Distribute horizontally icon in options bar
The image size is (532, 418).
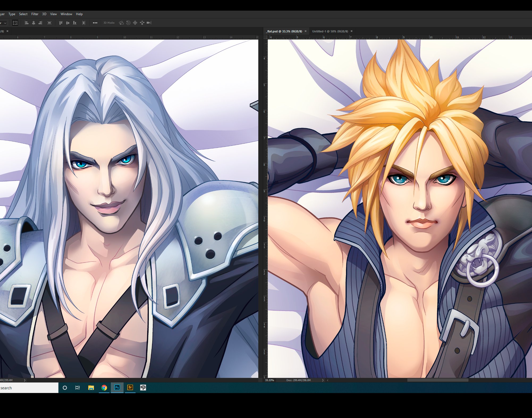(84, 23)
